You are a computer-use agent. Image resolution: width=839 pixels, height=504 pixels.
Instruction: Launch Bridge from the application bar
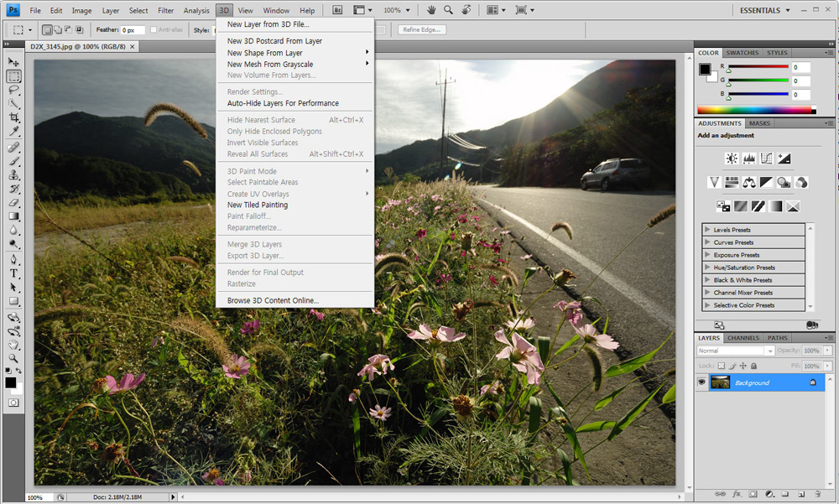pyautogui.click(x=337, y=10)
